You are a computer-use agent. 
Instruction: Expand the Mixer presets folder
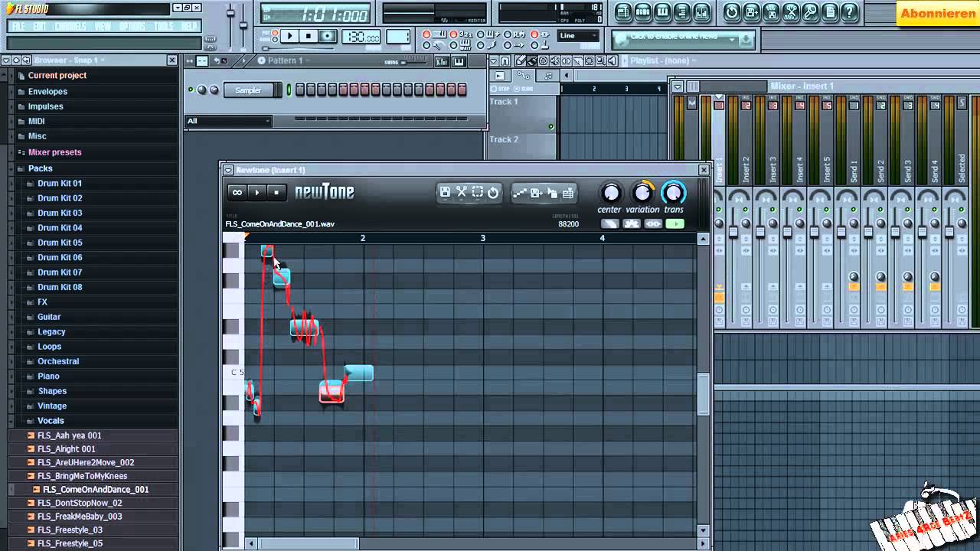[x=54, y=152]
